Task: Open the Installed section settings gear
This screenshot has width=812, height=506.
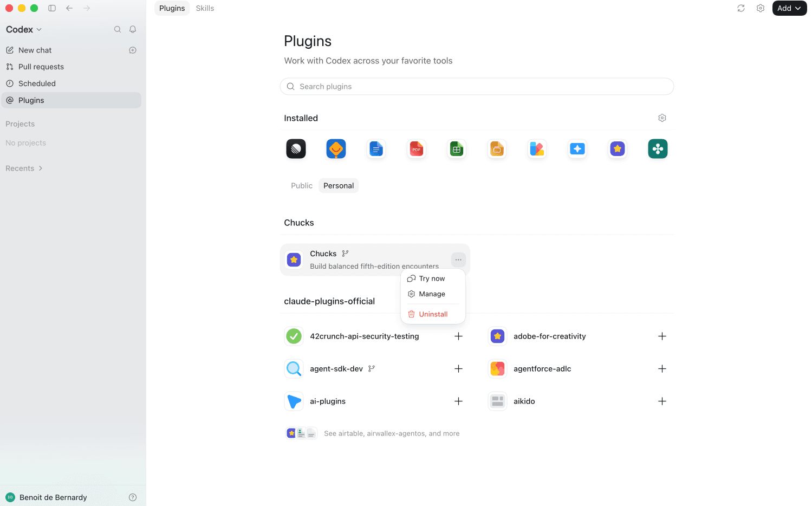Action: (x=662, y=118)
